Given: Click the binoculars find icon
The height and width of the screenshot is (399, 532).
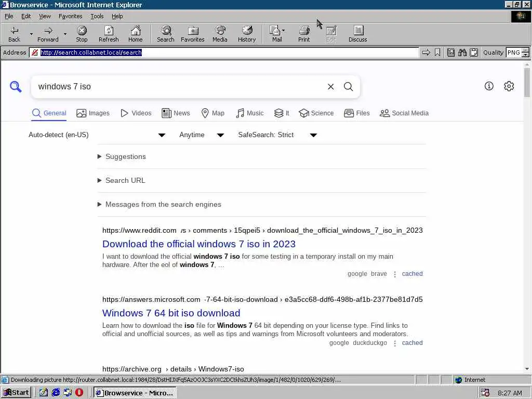Looking at the screenshot, I should click(462, 52).
